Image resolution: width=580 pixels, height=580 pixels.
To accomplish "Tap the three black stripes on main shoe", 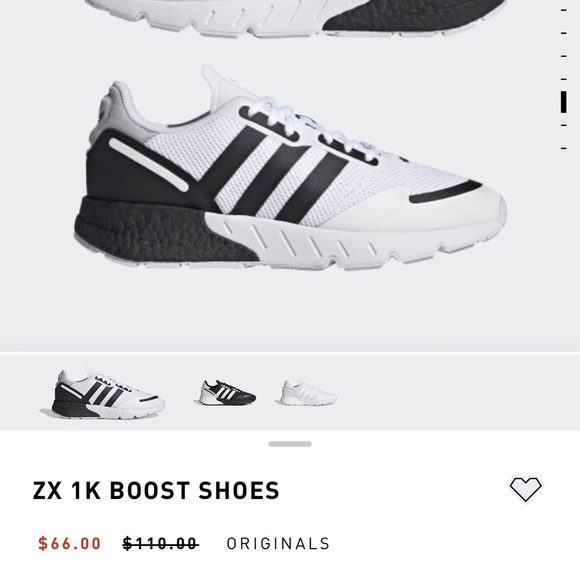I will click(274, 174).
